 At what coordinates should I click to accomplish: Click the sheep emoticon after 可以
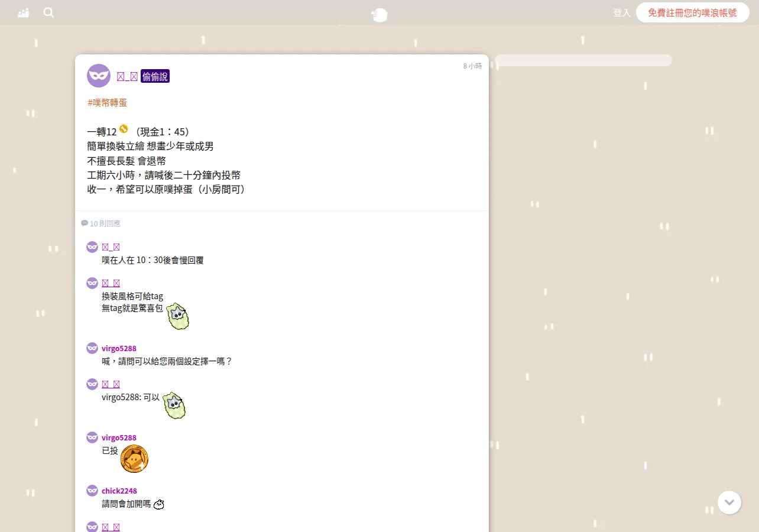point(174,406)
